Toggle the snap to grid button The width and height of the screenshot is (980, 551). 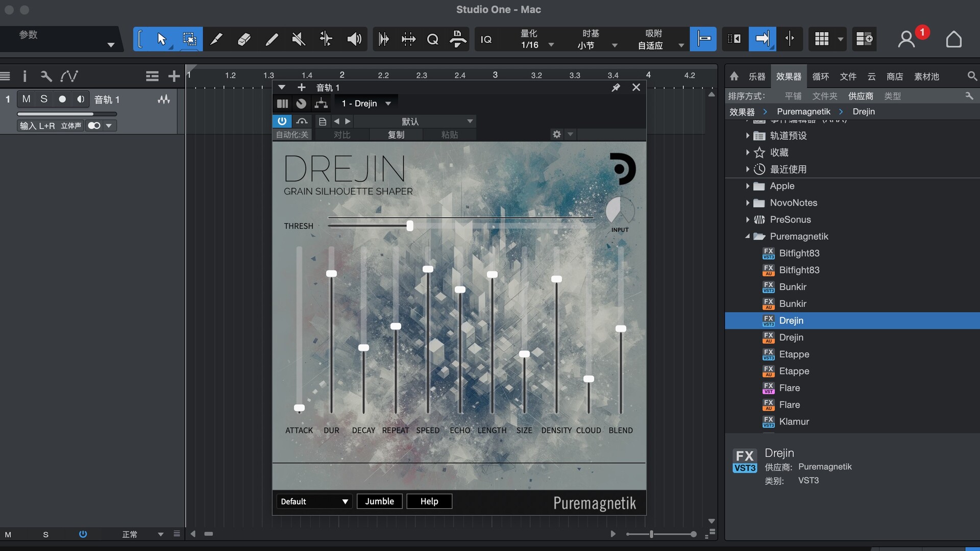[703, 39]
